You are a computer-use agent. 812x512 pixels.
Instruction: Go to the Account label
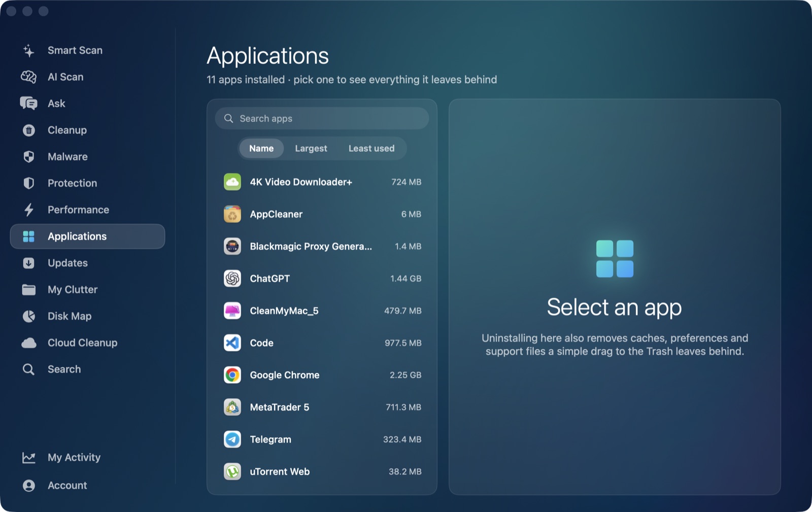(67, 486)
